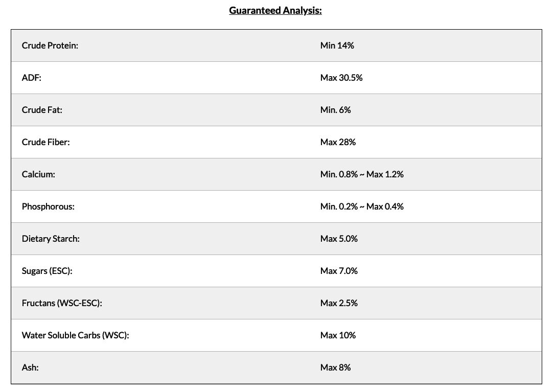Click the Min. 0.2% ~ Max 0.4% value

362,206
